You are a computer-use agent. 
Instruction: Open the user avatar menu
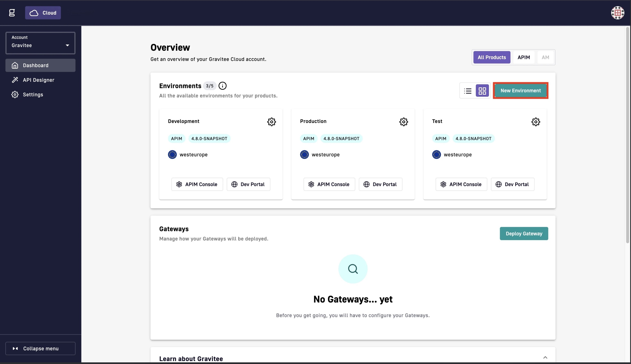[x=617, y=13]
